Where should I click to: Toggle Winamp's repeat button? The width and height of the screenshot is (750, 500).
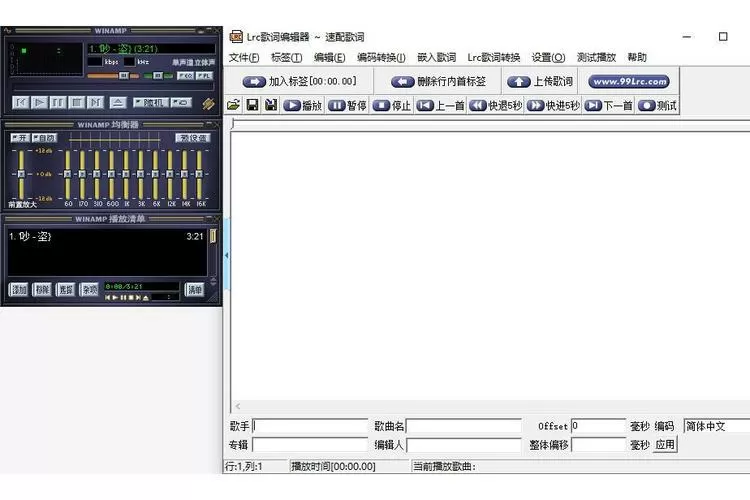pyautogui.click(x=181, y=102)
